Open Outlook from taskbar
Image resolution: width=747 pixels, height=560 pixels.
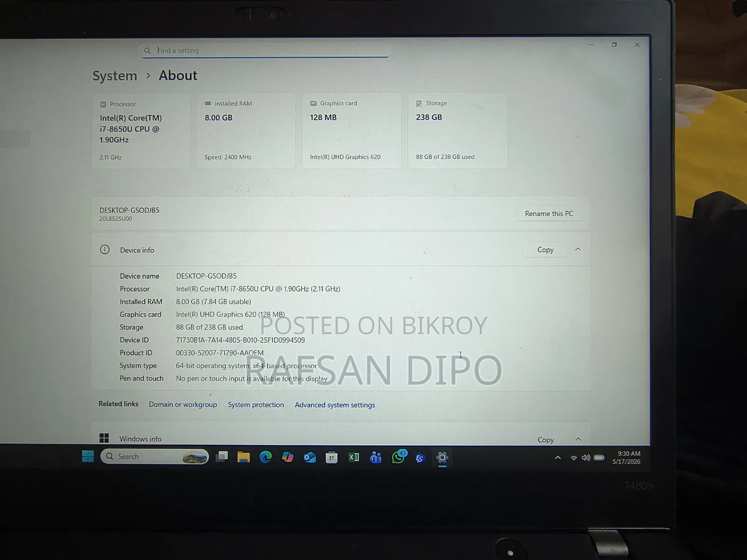pyautogui.click(x=310, y=457)
